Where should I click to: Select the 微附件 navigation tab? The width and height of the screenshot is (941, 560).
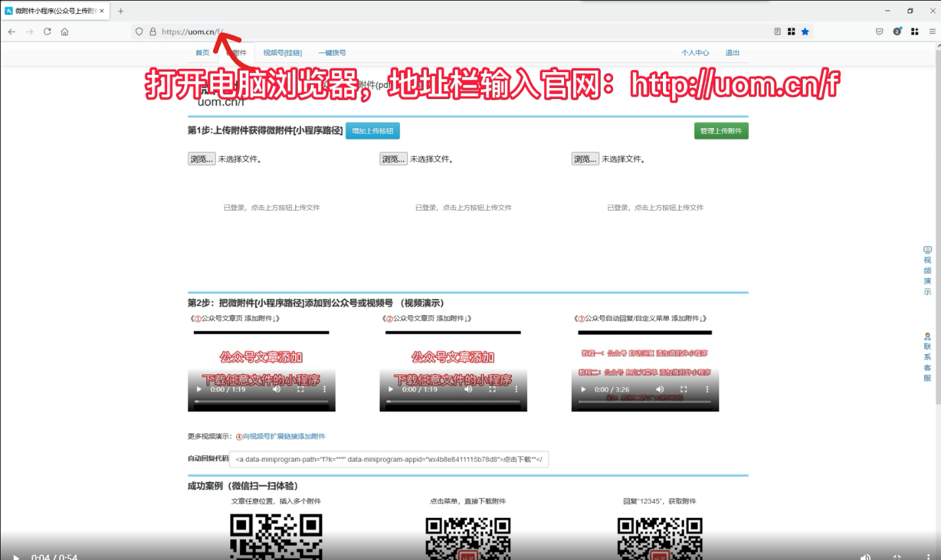pos(236,53)
